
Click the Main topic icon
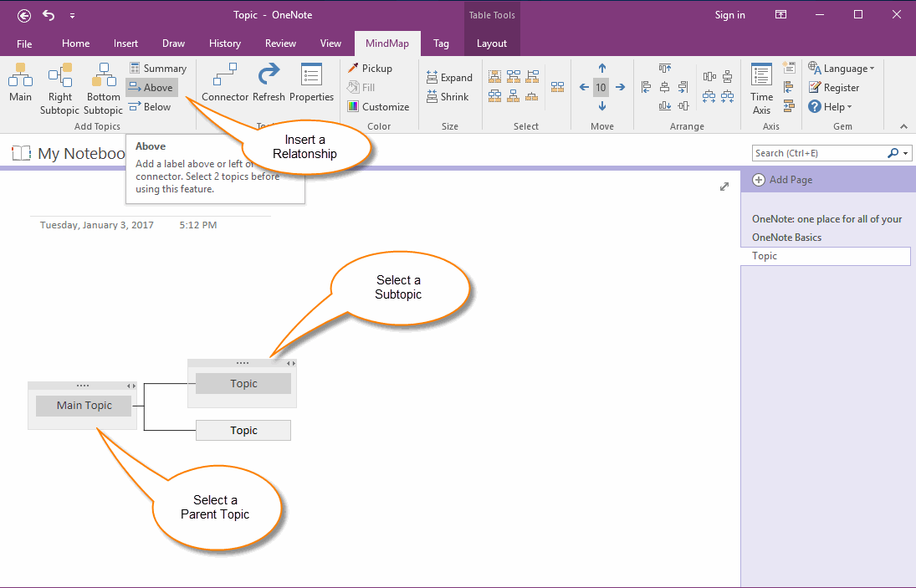(20, 83)
